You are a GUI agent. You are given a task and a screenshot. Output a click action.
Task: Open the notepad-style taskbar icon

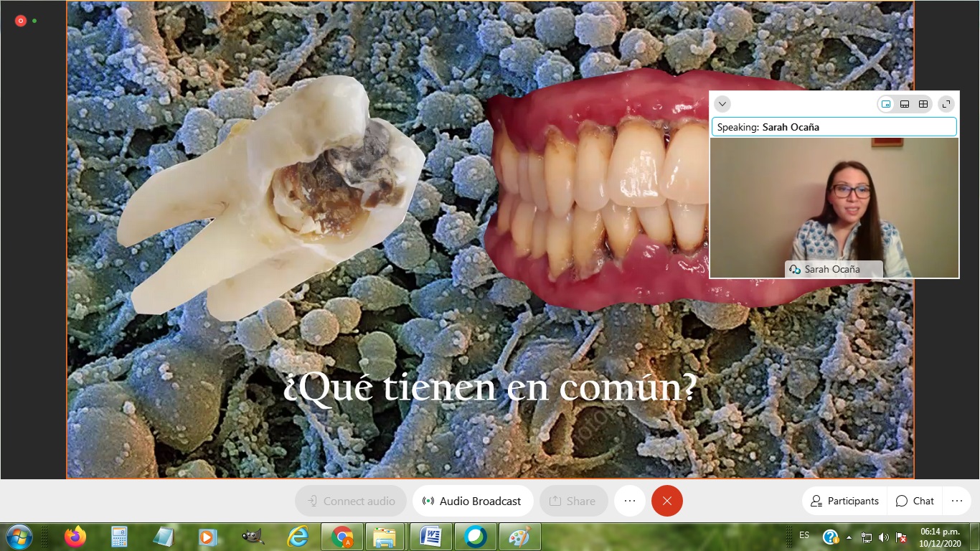click(164, 537)
